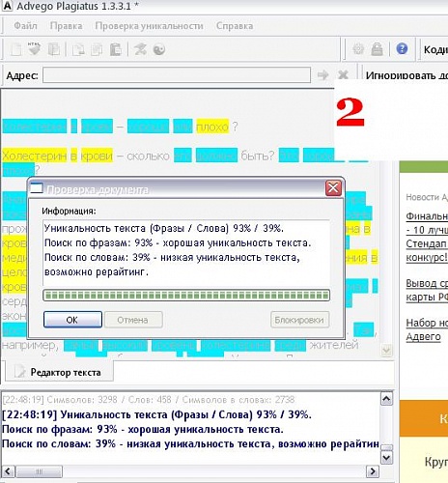Click the Блокировки button in dialog
Viewport: 448px width, 483px height.
(x=299, y=320)
